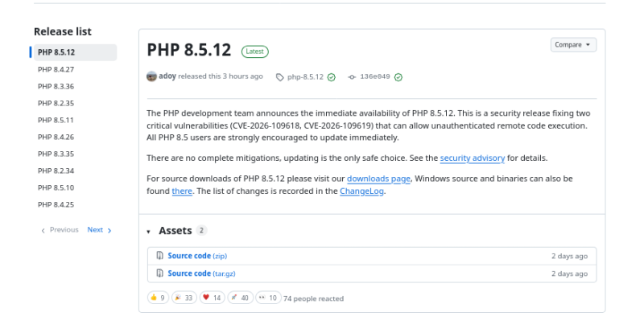React with heart emoji
The width and height of the screenshot is (644, 329).
[213, 298]
